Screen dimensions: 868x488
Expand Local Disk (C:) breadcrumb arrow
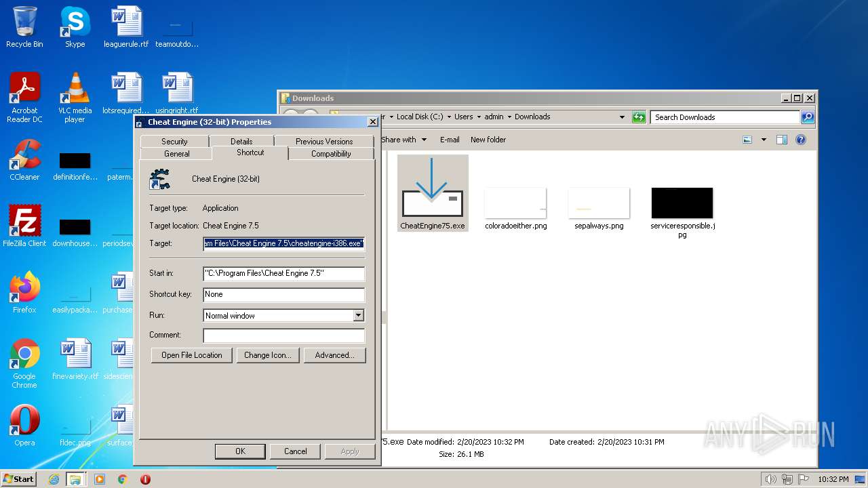[449, 117]
